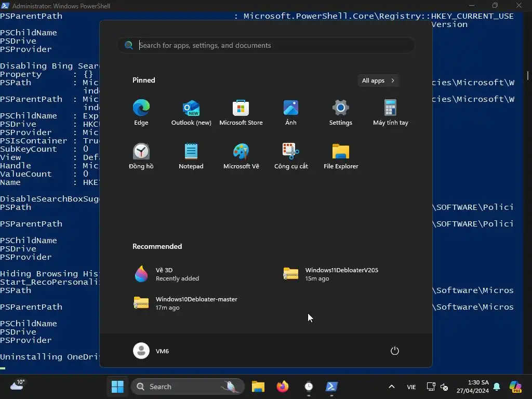Open the Ảnh photos app
The width and height of the screenshot is (532, 399).
coord(291,113)
